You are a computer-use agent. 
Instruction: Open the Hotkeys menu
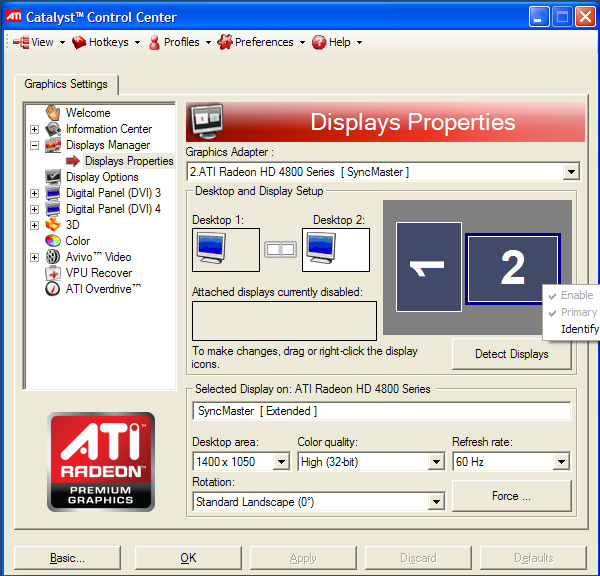(x=106, y=42)
